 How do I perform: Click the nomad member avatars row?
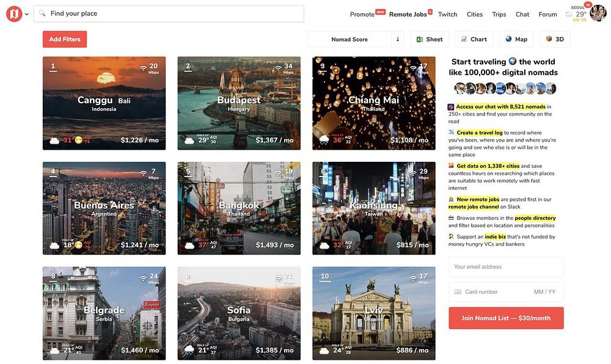click(x=505, y=89)
